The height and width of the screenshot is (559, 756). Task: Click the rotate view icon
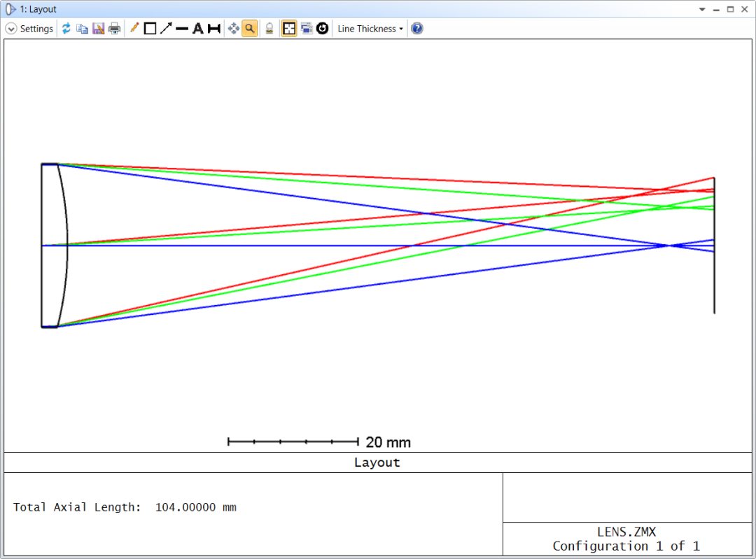322,28
